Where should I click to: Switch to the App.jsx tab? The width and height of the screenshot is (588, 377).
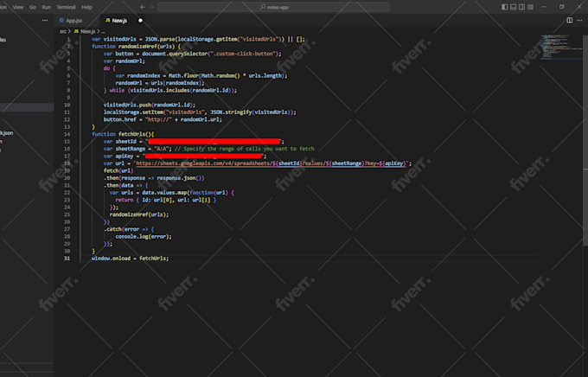[77, 20]
